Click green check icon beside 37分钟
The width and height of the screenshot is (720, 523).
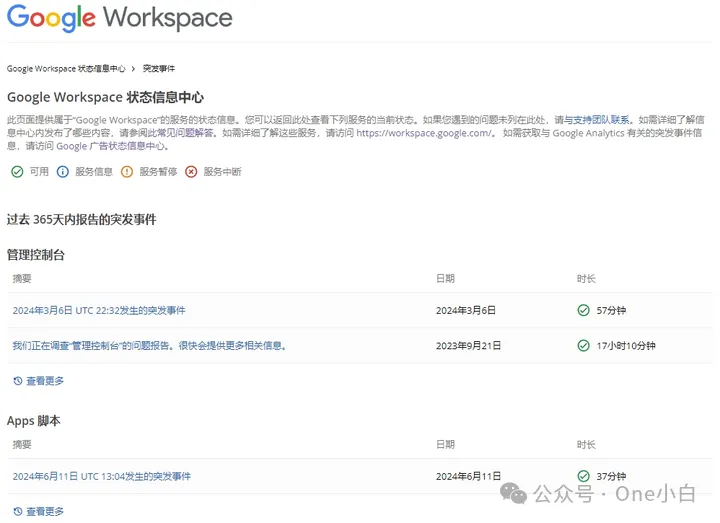(584, 476)
